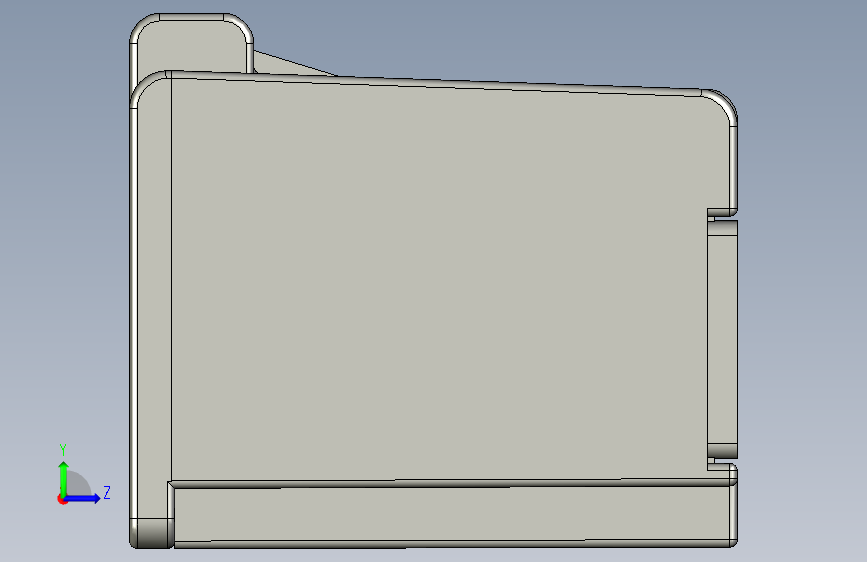Screen dimensions: 867x562
Task: Select the shaded rounded corner at the bottom left
Action: [x=152, y=533]
